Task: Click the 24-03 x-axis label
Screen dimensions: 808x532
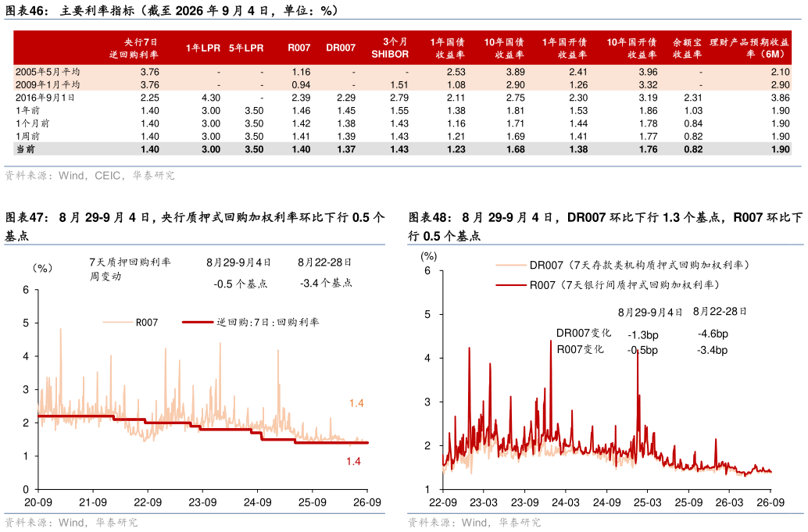Action: click(x=565, y=502)
